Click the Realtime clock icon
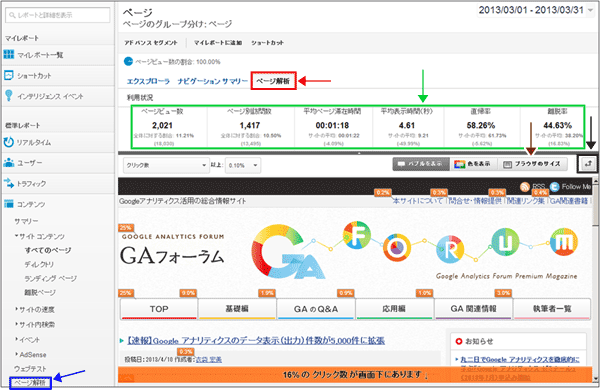 click(8, 142)
